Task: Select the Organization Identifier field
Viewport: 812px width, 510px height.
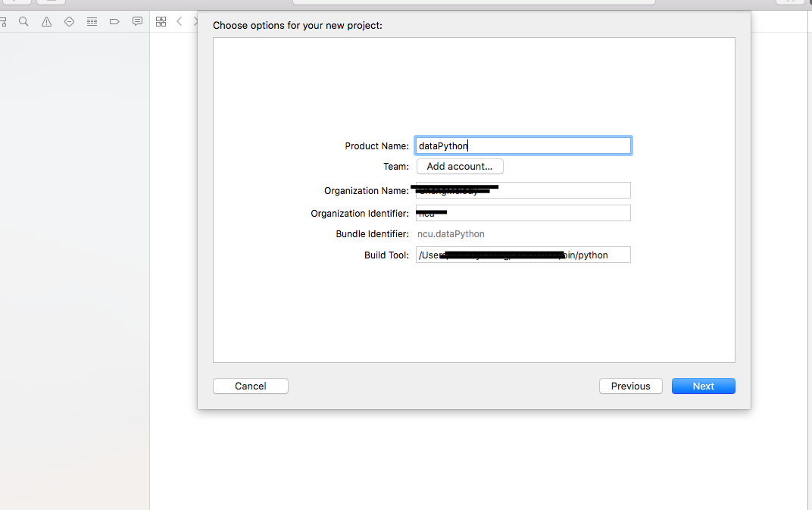Action: (523, 213)
